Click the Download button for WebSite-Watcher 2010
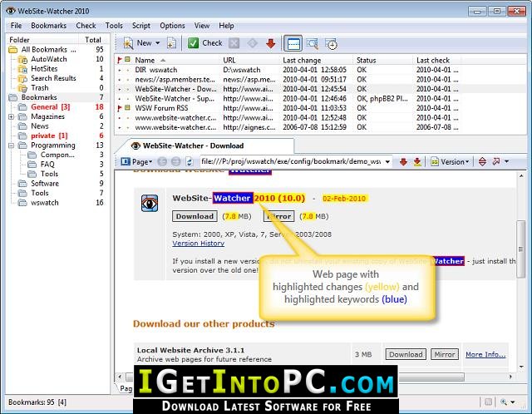Viewport: 532px width, 414px height. pyautogui.click(x=195, y=216)
